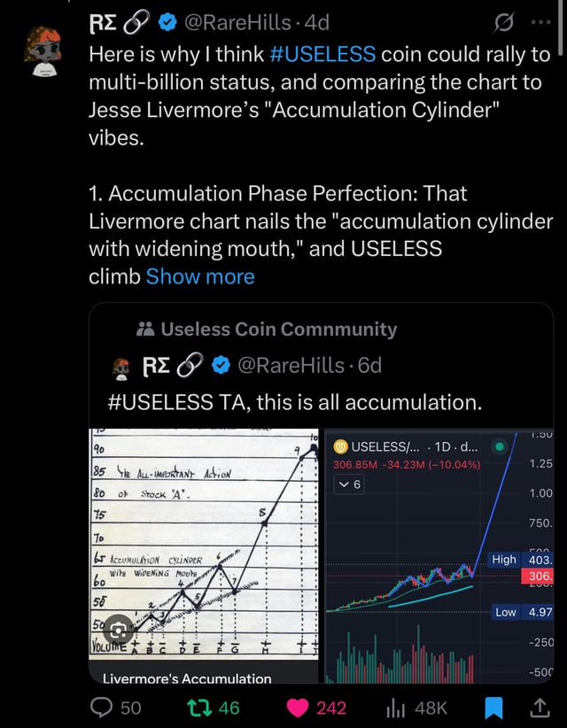Click the green status dot on chart
Image resolution: width=567 pixels, height=728 pixels.
click(x=501, y=445)
